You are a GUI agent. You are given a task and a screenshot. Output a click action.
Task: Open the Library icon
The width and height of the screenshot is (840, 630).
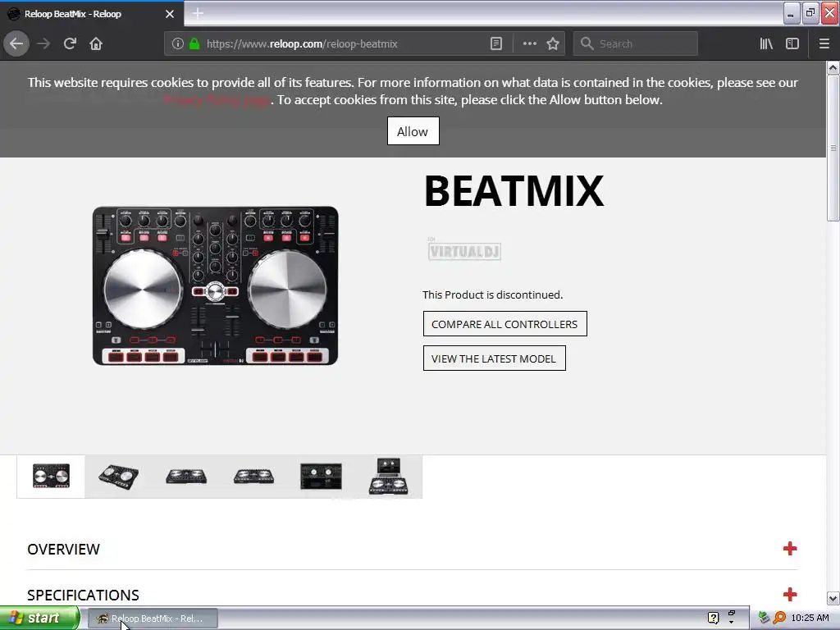pos(766,44)
